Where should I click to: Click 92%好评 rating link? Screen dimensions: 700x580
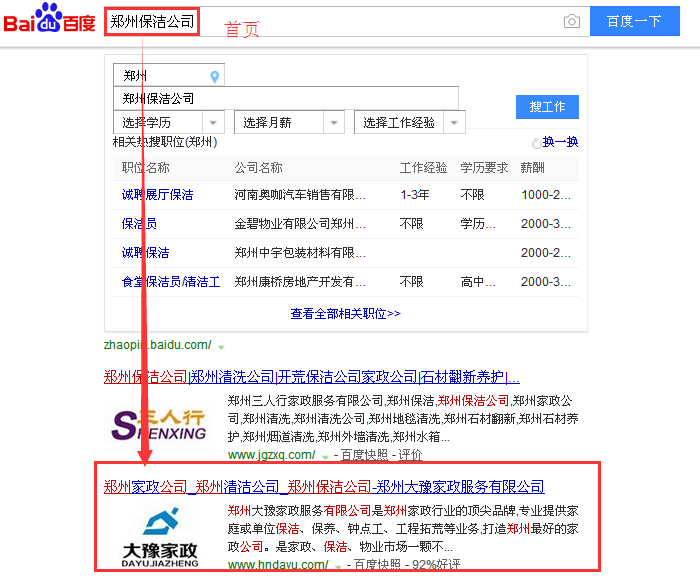[x=436, y=564]
